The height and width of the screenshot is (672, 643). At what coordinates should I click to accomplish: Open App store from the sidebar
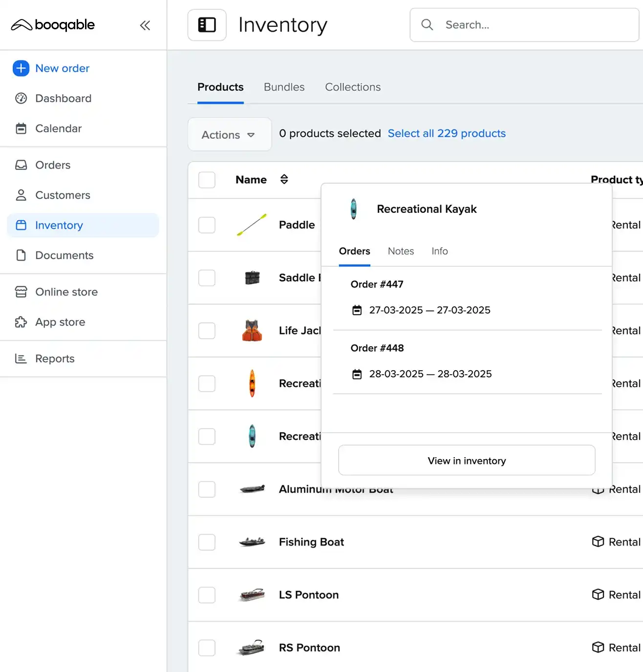point(60,322)
